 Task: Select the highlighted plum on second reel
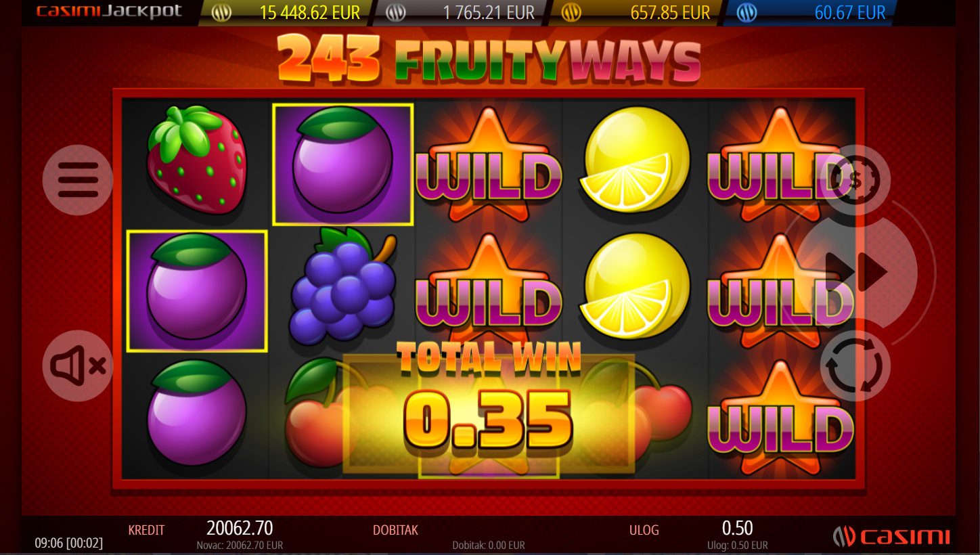pyautogui.click(x=342, y=164)
